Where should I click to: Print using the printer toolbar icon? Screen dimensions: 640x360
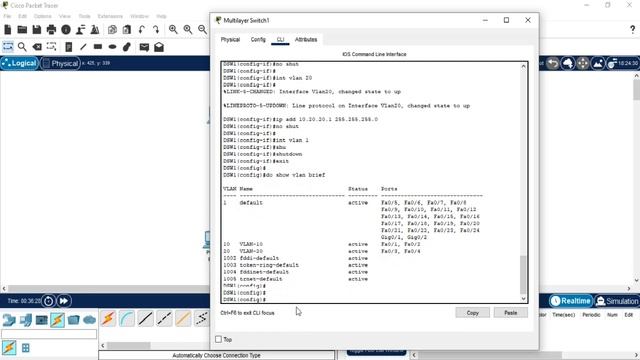(51, 29)
